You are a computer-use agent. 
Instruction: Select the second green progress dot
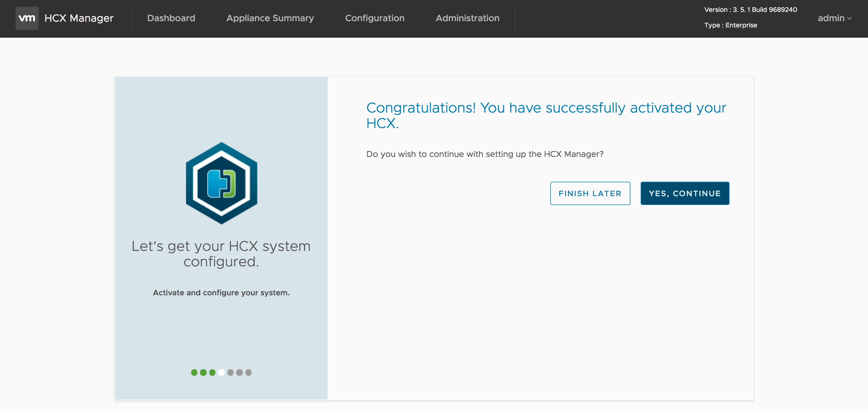(x=203, y=372)
